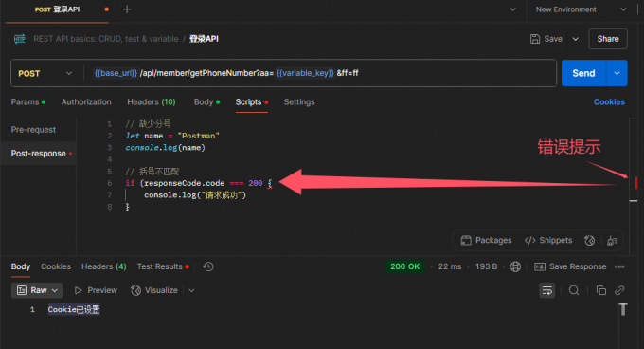The height and width of the screenshot is (349, 644).
Task: Click the Send button
Action: [x=583, y=73]
